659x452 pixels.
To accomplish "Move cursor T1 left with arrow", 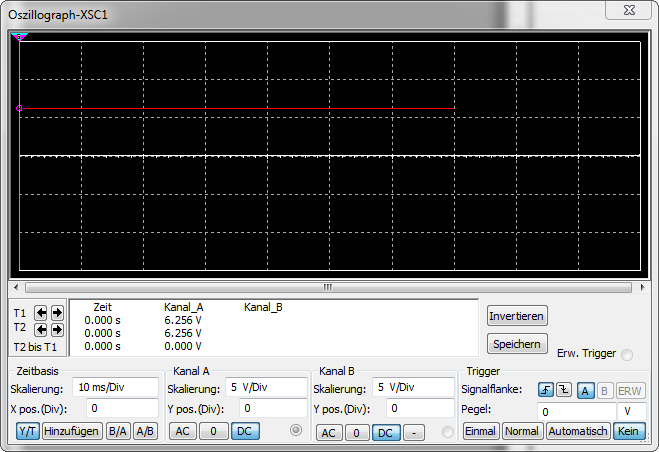I will pos(41,313).
